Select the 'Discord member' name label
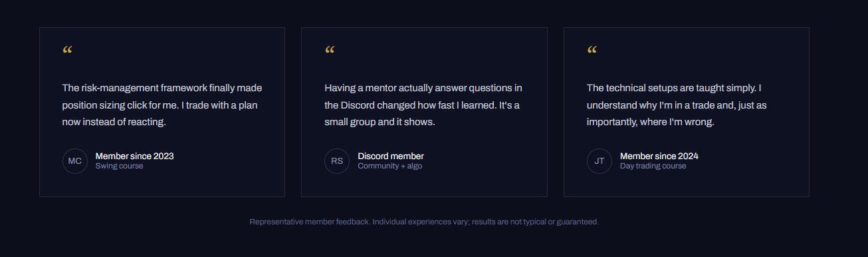 [x=391, y=156]
